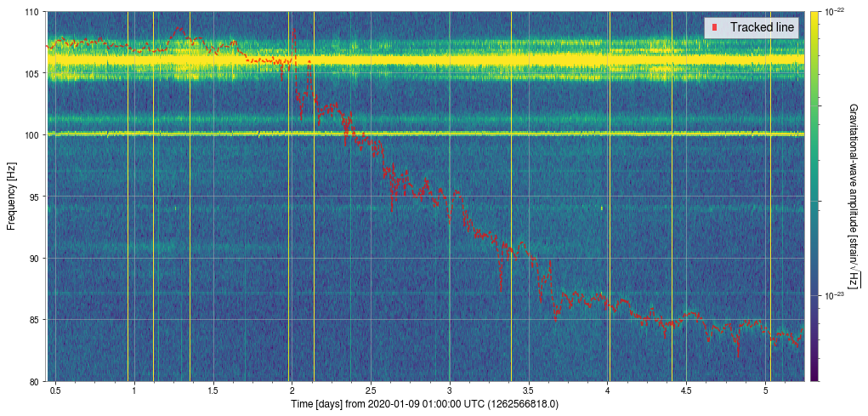Click the 0.5 day tick on the time axis

coord(54,390)
